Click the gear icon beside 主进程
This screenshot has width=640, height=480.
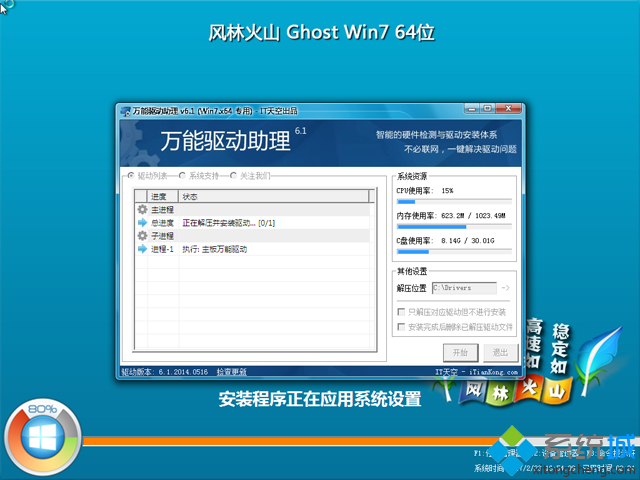pos(142,209)
